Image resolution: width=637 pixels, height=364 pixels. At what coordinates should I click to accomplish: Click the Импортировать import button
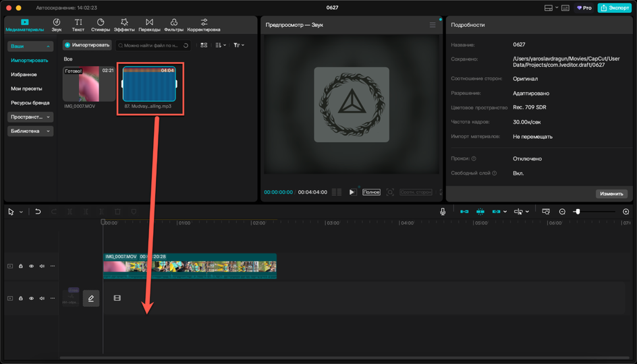[87, 45]
